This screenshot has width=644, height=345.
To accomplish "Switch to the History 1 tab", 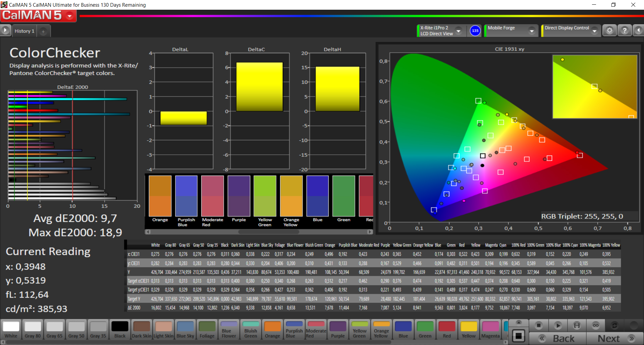I will tap(24, 31).
